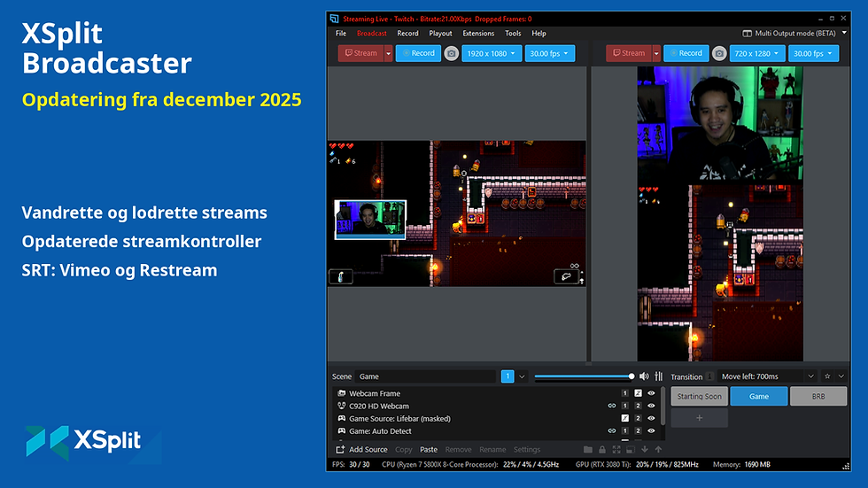The height and width of the screenshot is (488, 868).
Task: Toggle output 1 for Webcam Frame
Action: click(x=625, y=393)
